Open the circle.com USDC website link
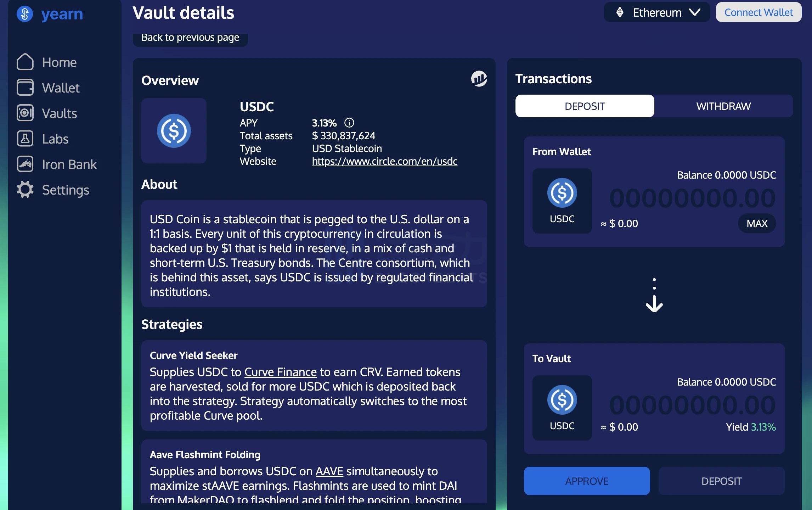This screenshot has width=812, height=510. [384, 161]
